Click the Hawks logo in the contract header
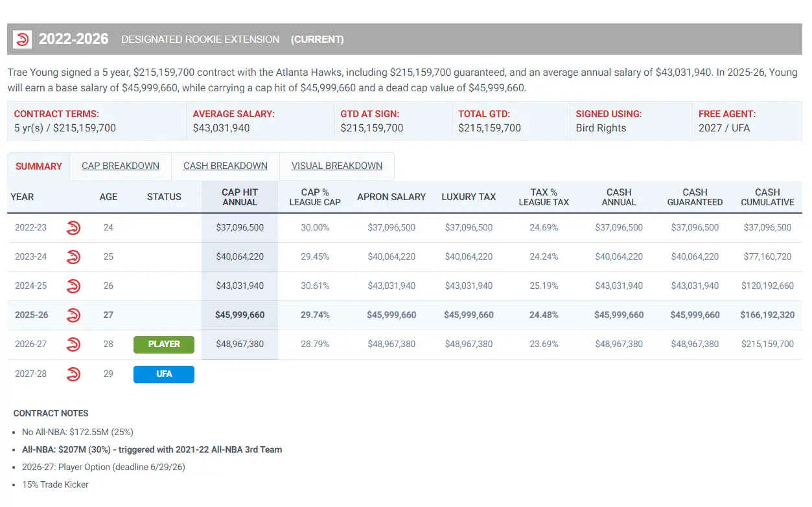The image size is (812, 507). coord(23,39)
